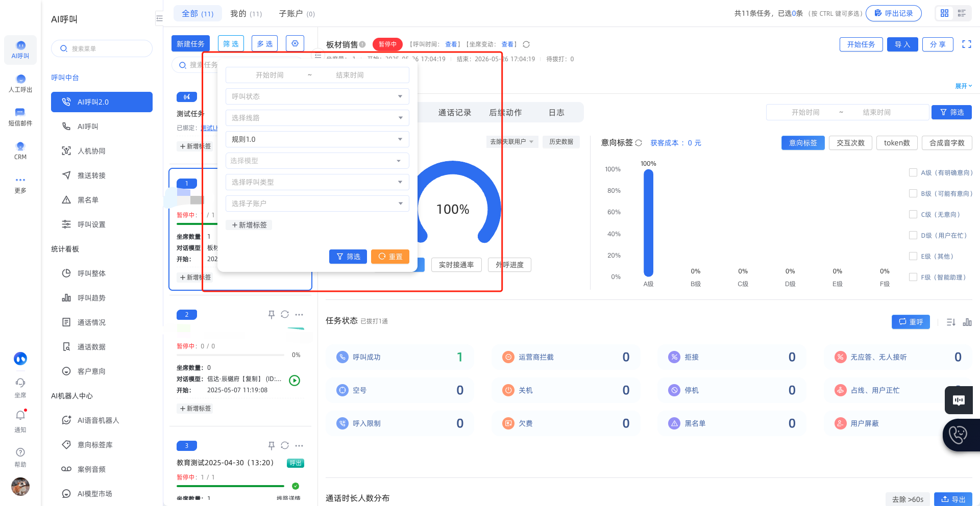Switch to the 我的 (11) tab
This screenshot has height=506, width=980.
246,14
